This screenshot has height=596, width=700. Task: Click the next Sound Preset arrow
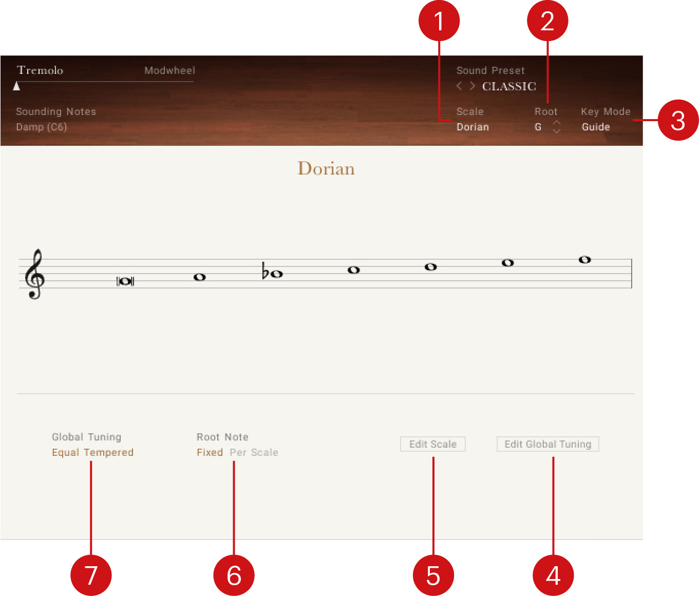click(472, 85)
